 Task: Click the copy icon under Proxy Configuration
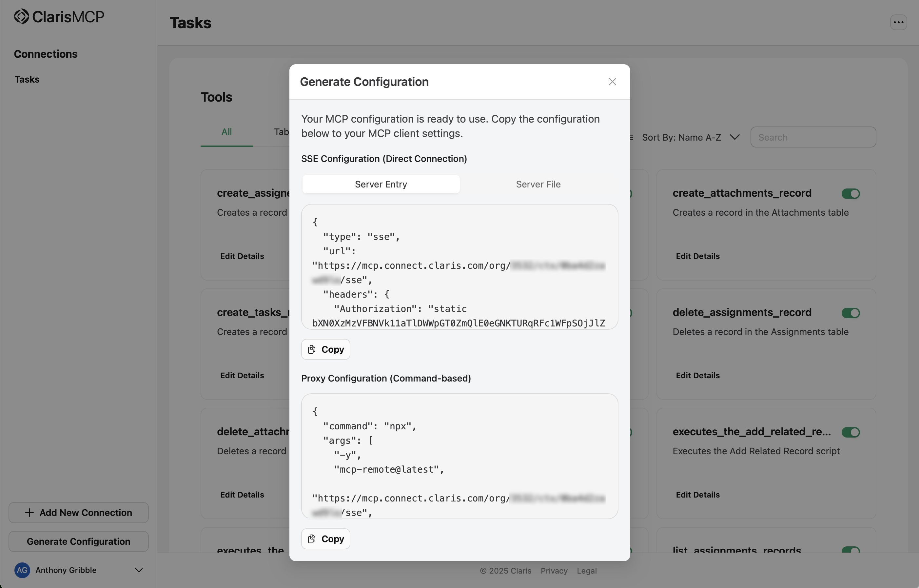pyautogui.click(x=312, y=539)
